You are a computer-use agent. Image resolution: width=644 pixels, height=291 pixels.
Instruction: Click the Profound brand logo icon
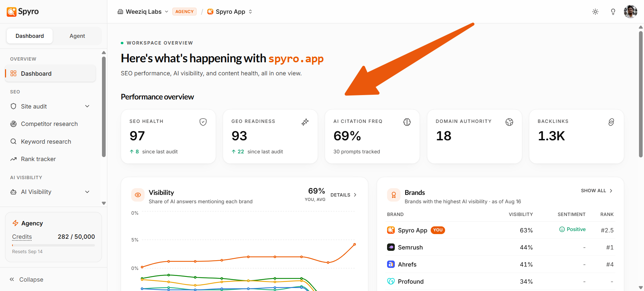click(391, 281)
